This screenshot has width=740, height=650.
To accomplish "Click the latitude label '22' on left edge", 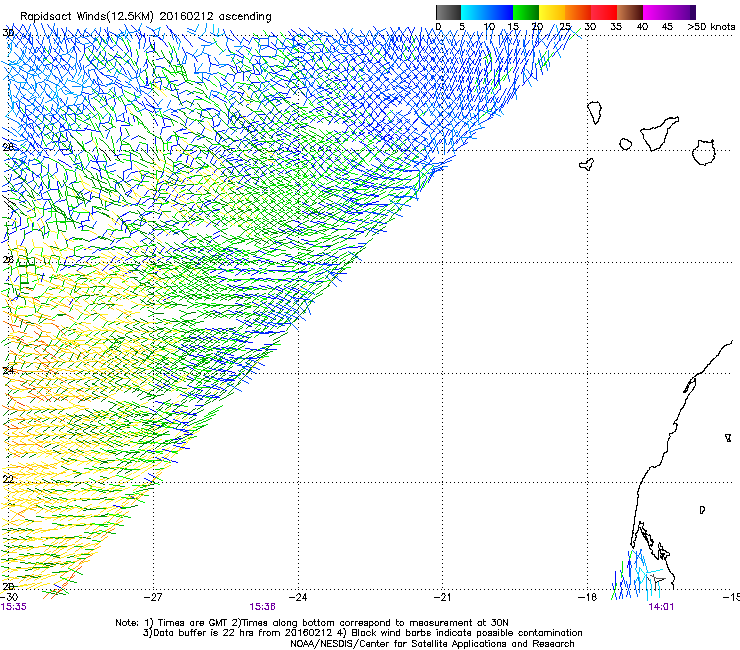I will click(x=8, y=479).
